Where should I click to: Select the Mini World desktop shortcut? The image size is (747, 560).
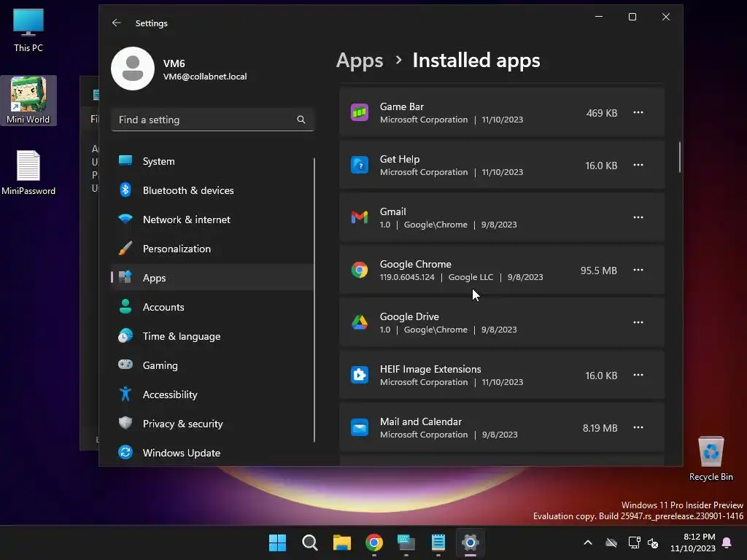click(28, 101)
